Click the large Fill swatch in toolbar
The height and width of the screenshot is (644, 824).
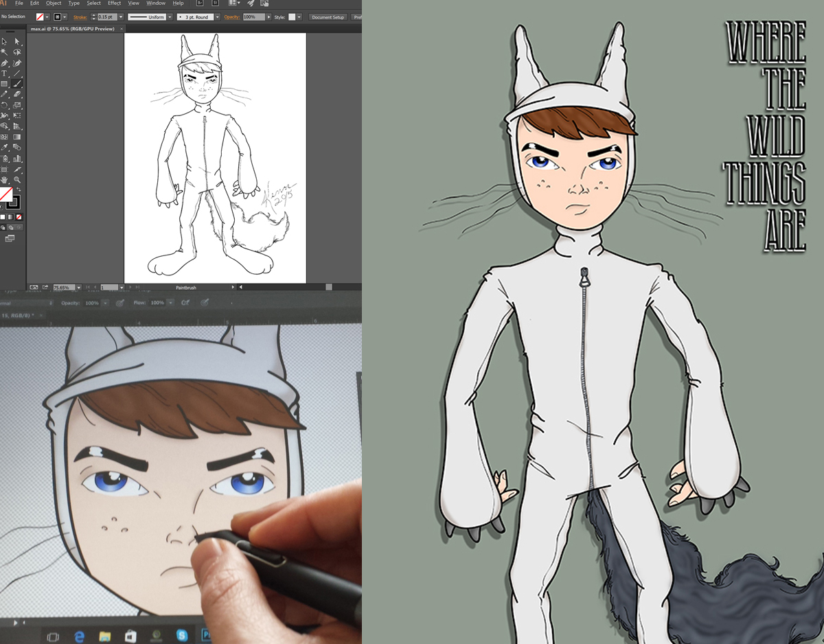point(5,193)
